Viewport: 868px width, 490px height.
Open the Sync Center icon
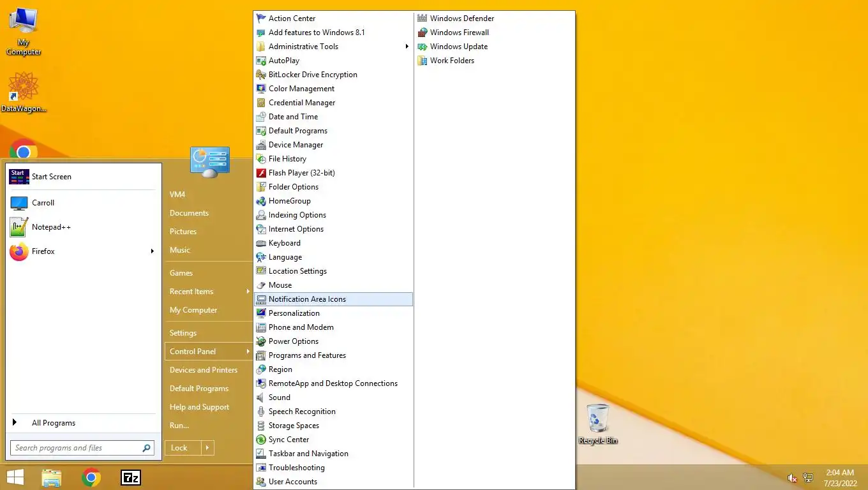click(261, 440)
